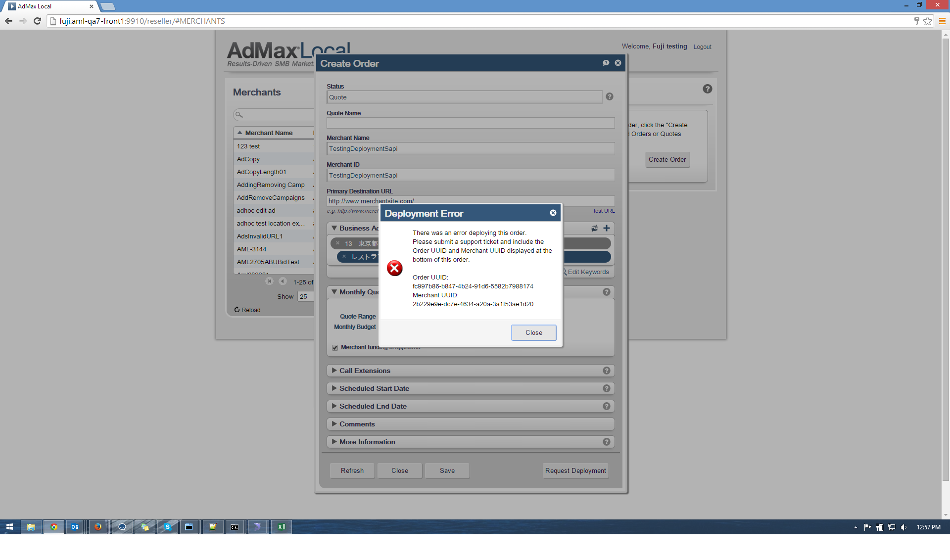The height and width of the screenshot is (560, 950).
Task: Select merchant '123 test' in list
Action: (x=274, y=146)
